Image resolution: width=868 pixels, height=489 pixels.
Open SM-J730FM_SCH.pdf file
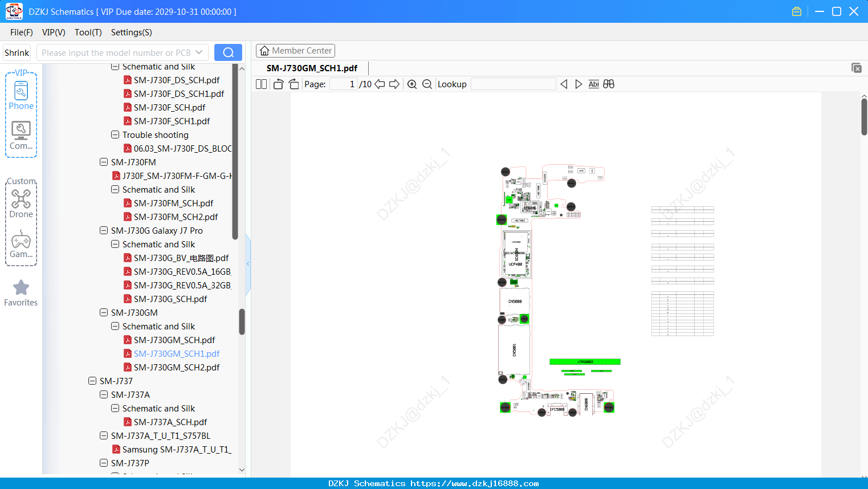(x=169, y=203)
